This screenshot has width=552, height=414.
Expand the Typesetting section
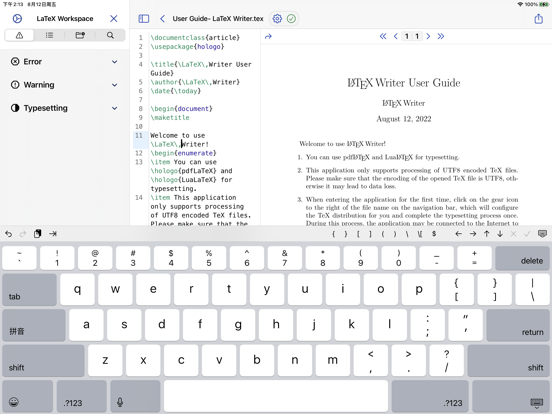pyautogui.click(x=64, y=108)
